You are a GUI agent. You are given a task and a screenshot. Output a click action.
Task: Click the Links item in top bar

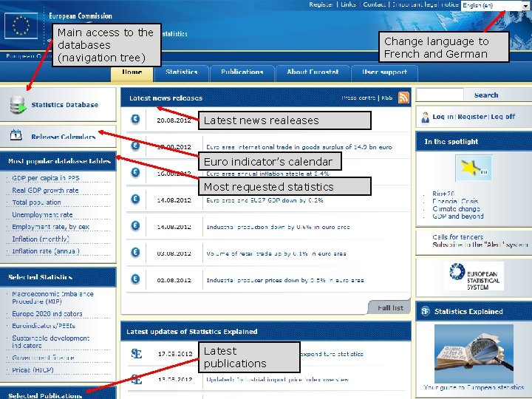tap(348, 4)
